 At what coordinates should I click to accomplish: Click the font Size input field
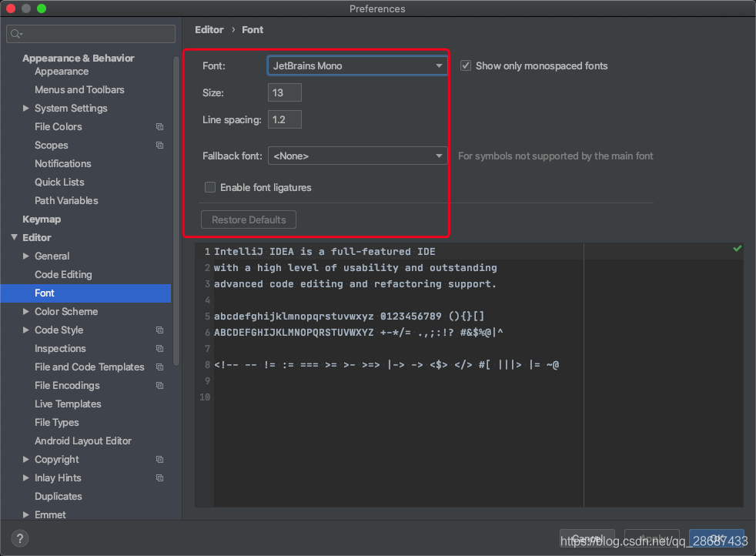click(x=284, y=93)
